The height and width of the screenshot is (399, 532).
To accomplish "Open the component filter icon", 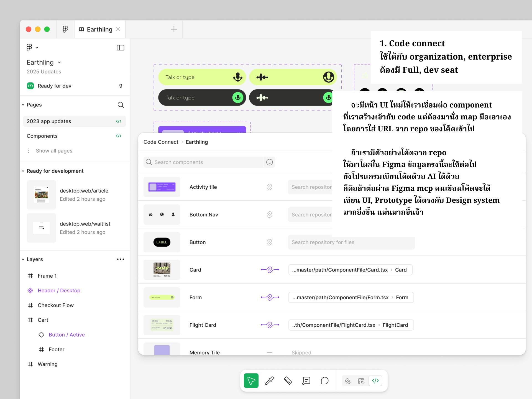I will click(270, 162).
